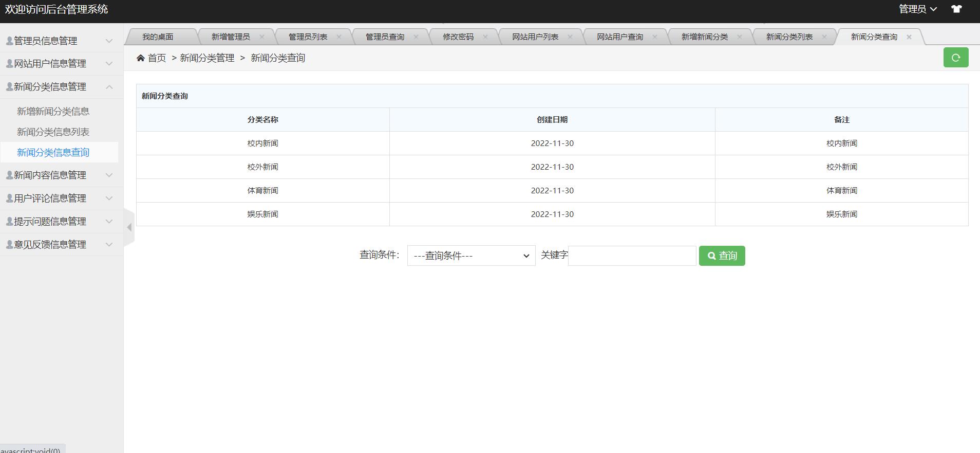The image size is (980, 453).
Task: Close the 网站用户查询 tab
Action: [655, 37]
